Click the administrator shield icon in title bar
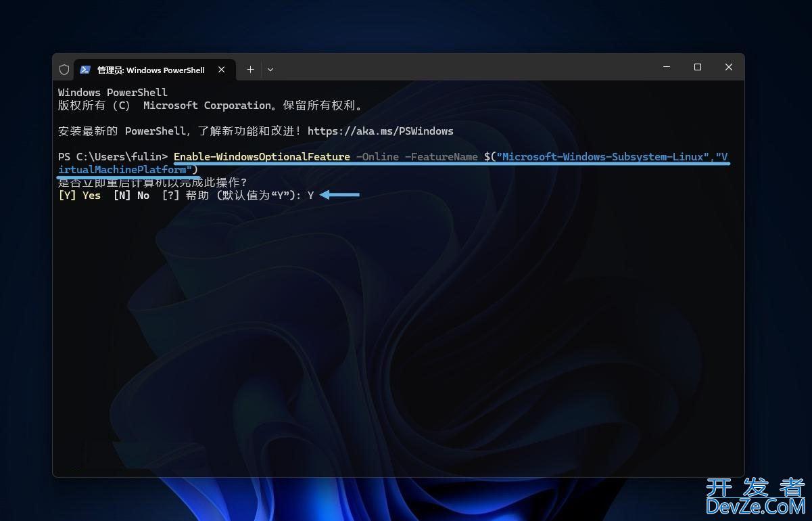812x521 pixels. point(64,70)
